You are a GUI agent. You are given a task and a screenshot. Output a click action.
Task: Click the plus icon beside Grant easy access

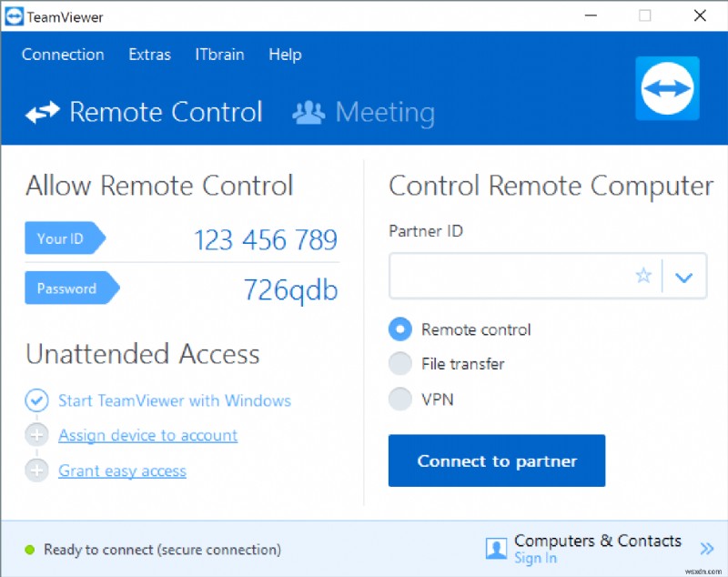37,471
